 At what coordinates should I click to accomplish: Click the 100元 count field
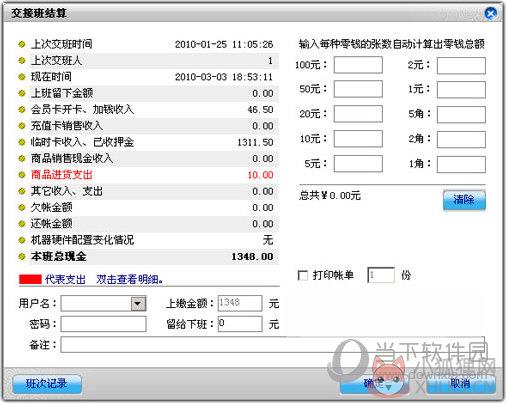tap(358, 65)
